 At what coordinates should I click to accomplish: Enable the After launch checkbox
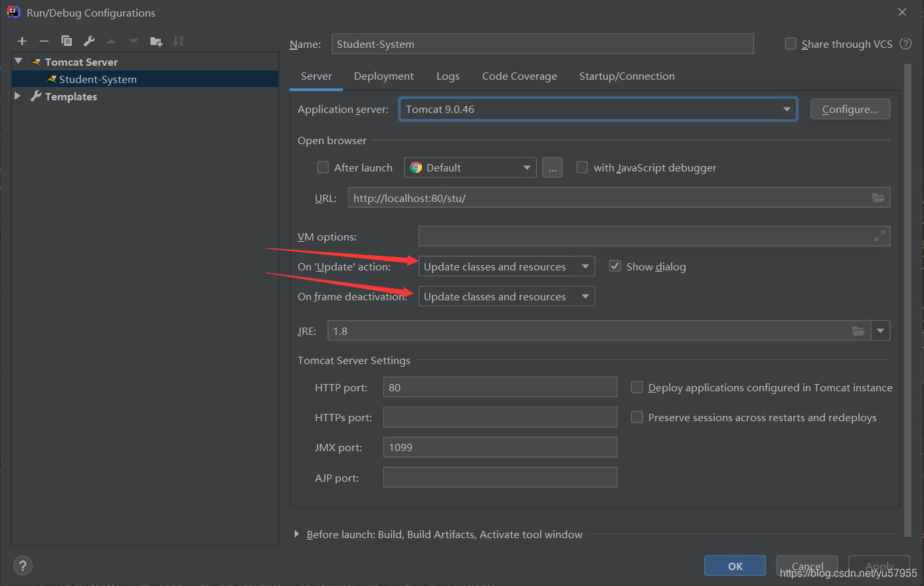coord(323,167)
